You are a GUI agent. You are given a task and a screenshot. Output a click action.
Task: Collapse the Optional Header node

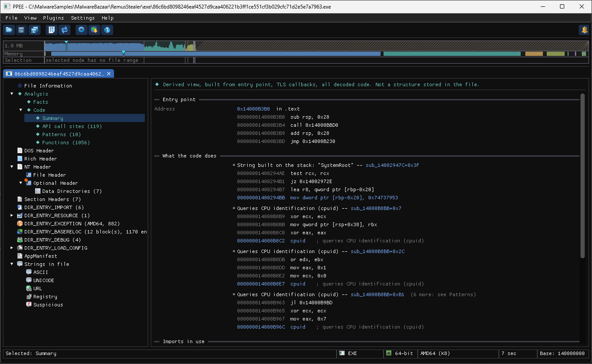[x=21, y=183]
